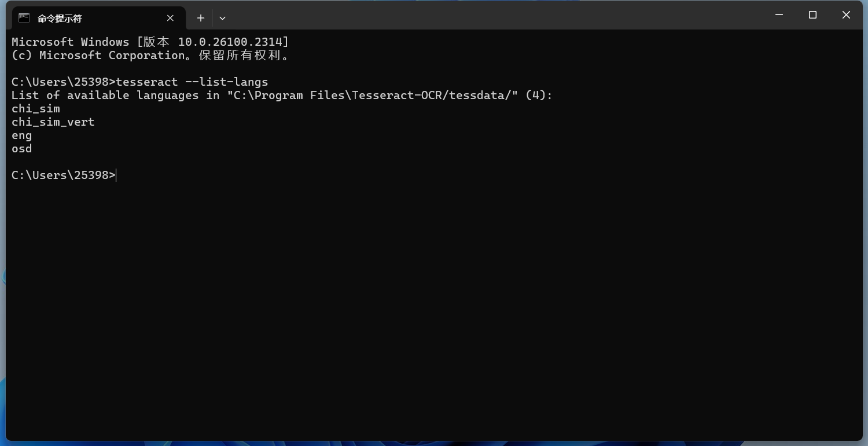Screen dimensions: 868x446
Task: Click the osd language entry
Action: pyautogui.click(x=22, y=148)
